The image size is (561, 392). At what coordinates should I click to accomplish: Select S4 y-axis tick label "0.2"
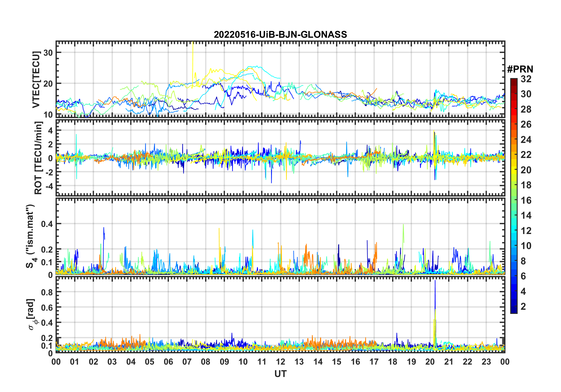pos(47,249)
